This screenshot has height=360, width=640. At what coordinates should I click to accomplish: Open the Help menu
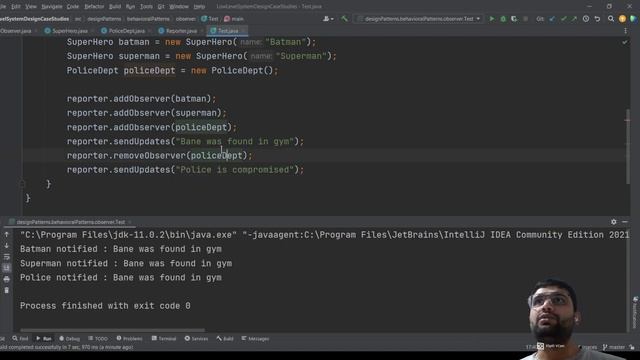[x=199, y=7]
